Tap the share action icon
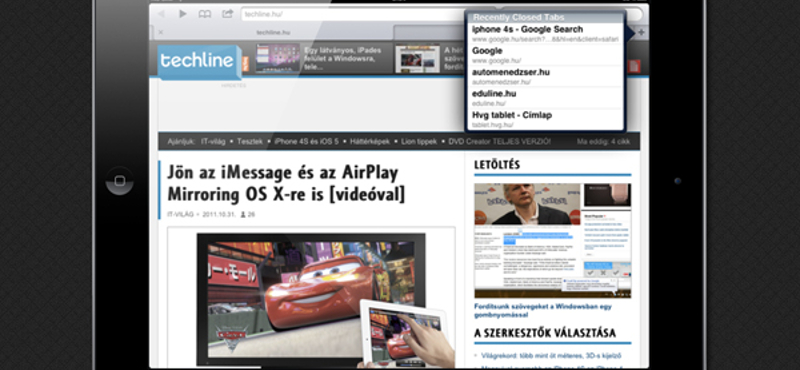This screenshot has width=800, height=370. (228, 14)
